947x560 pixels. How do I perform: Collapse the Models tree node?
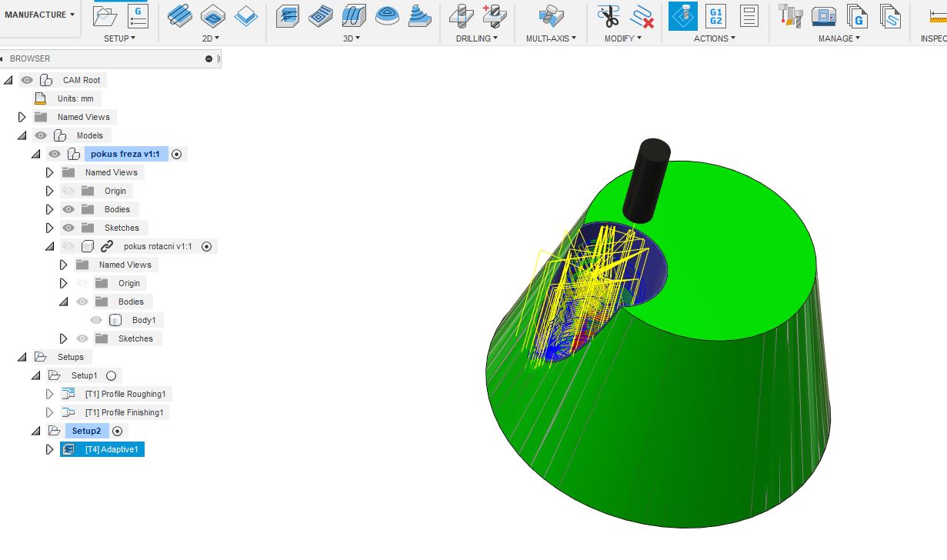[22, 135]
